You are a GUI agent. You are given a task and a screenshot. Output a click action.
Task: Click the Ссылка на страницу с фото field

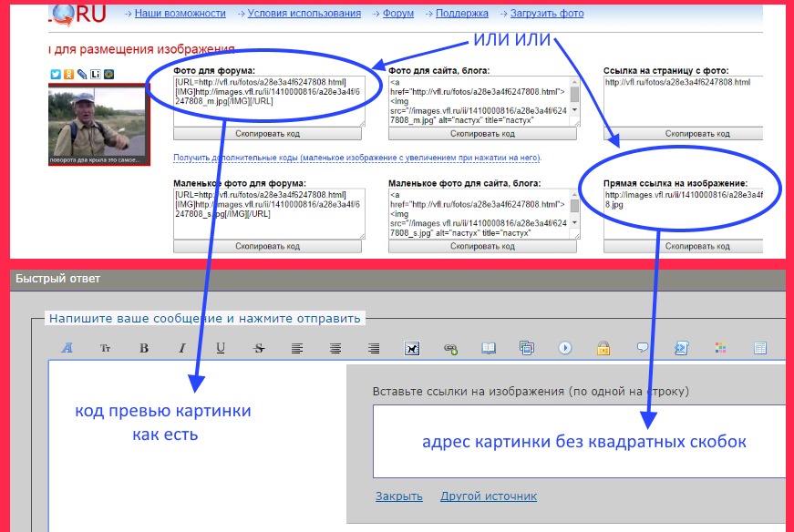coord(684,101)
